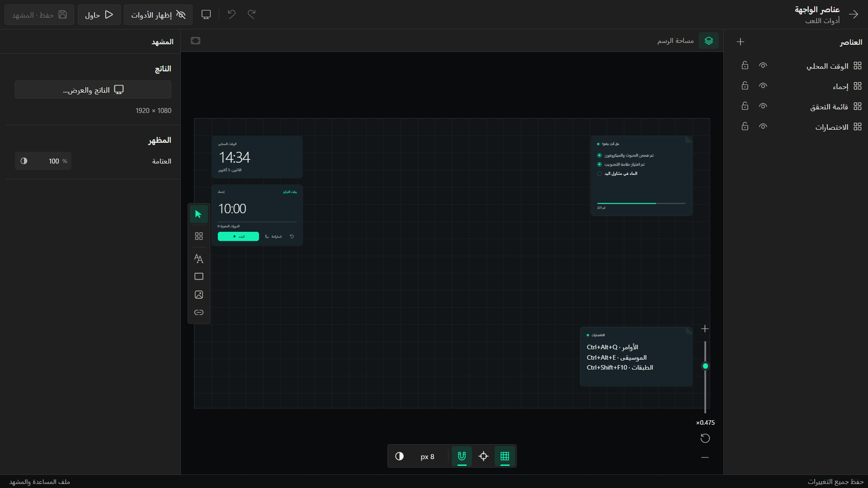Screen dimensions: 868x488
Task: Click the حاول play button
Action: pos(99,15)
